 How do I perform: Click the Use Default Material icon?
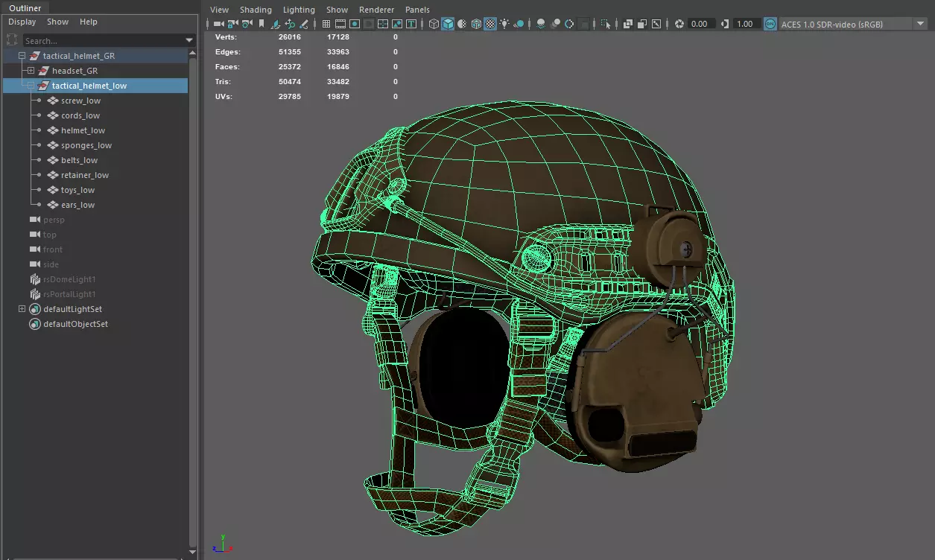coord(462,24)
